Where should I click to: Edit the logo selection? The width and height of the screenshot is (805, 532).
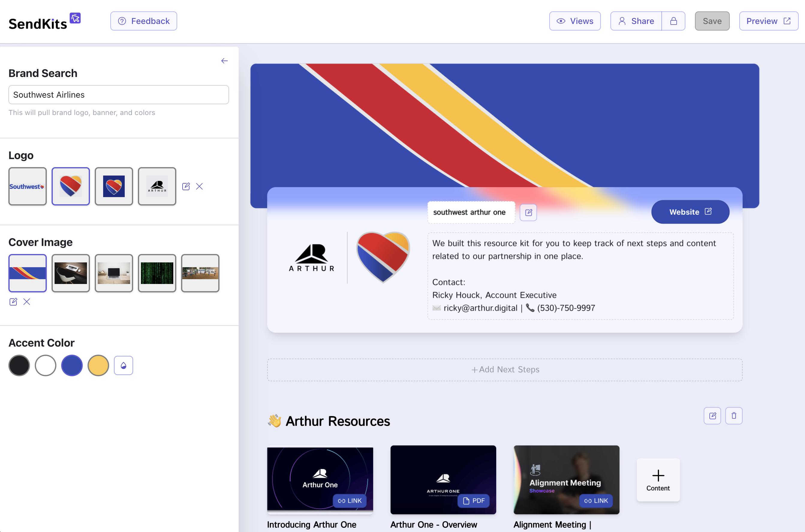click(x=186, y=186)
